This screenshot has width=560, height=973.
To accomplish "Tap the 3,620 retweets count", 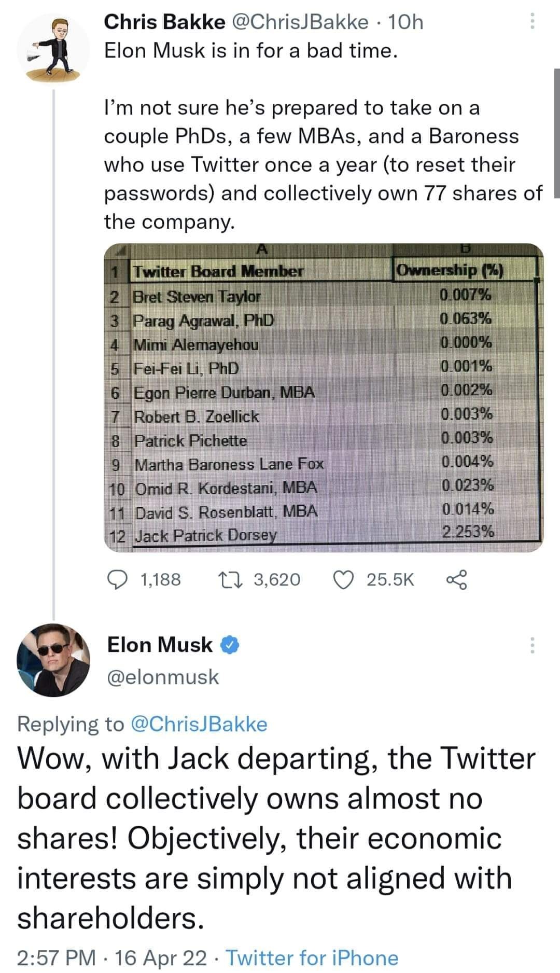I will [x=277, y=579].
